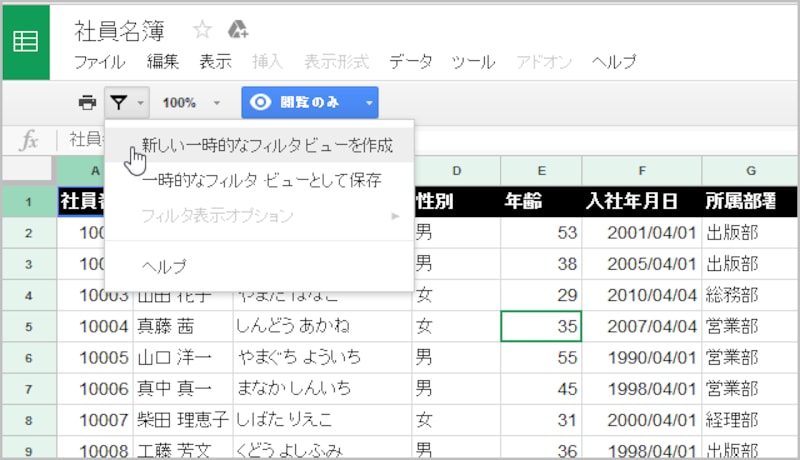Select column F header
Image resolution: width=800 pixels, height=460 pixels.
pyautogui.click(x=642, y=171)
